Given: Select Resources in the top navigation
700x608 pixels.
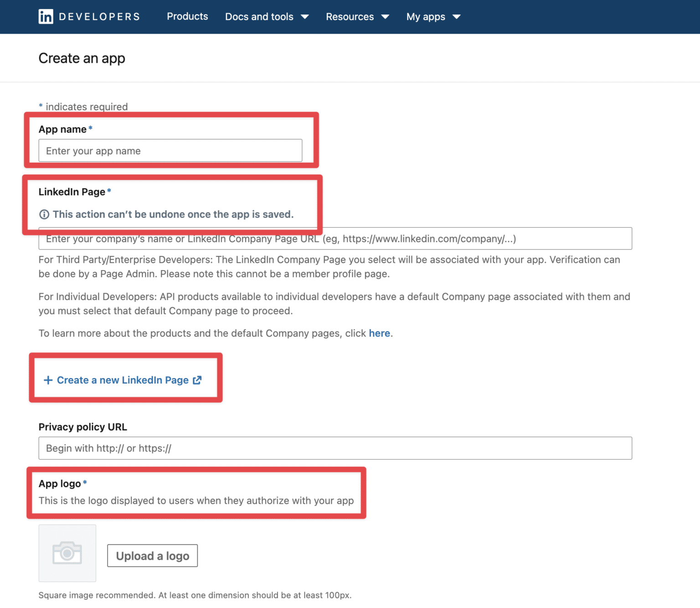Looking at the screenshot, I should click(350, 16).
